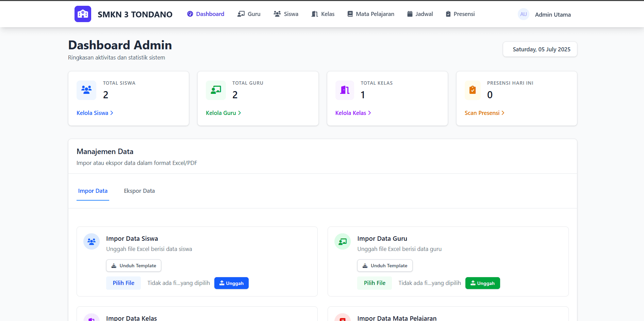Select the Impor Data tab
The height and width of the screenshot is (321, 644).
coord(93,191)
